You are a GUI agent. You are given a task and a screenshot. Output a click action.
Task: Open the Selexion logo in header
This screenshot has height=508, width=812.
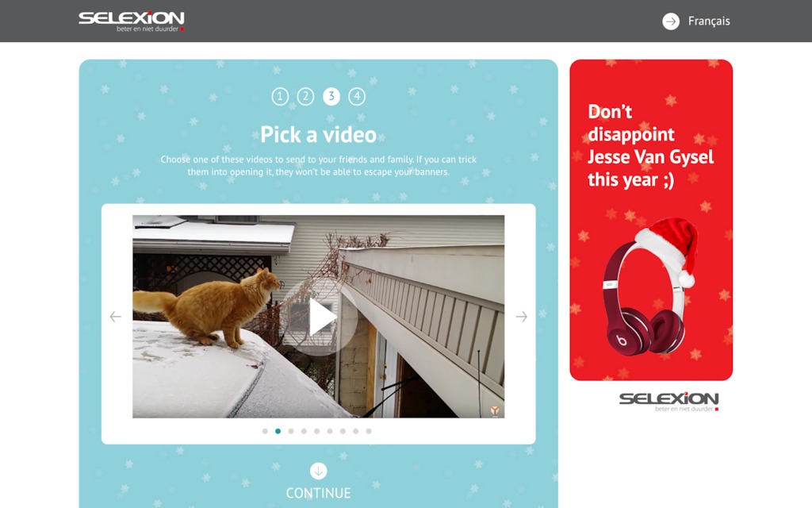point(132,21)
